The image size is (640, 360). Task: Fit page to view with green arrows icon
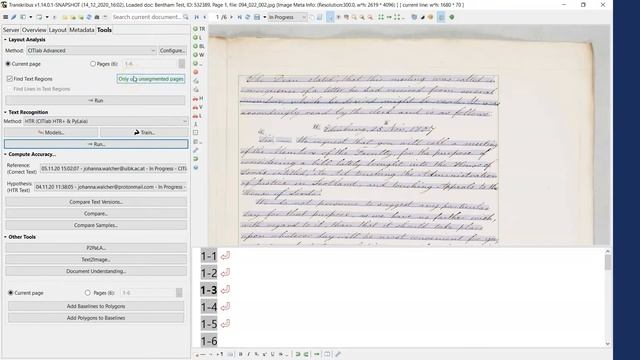[x=381, y=17]
